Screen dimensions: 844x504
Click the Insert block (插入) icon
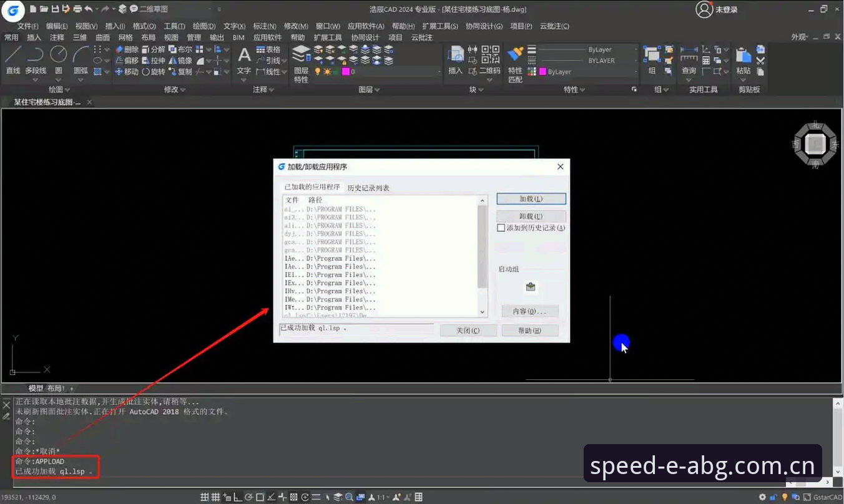(456, 60)
